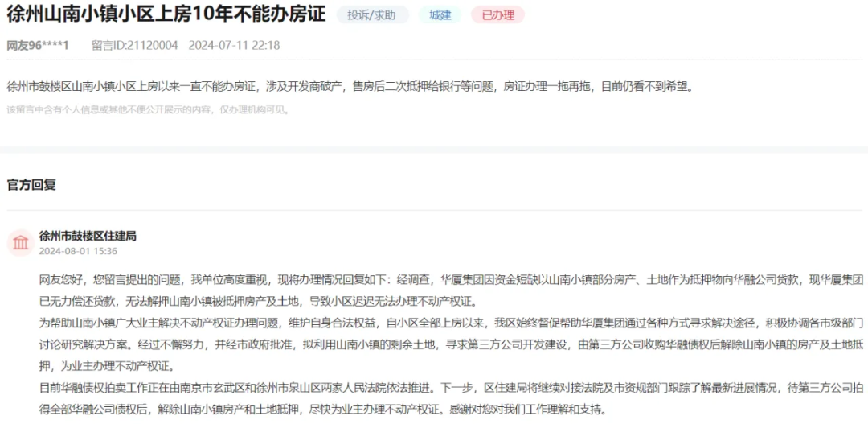Click the title 徐州山南小镇小区上房10年不能办房证
The width and height of the screenshot is (868, 424).
click(166, 14)
